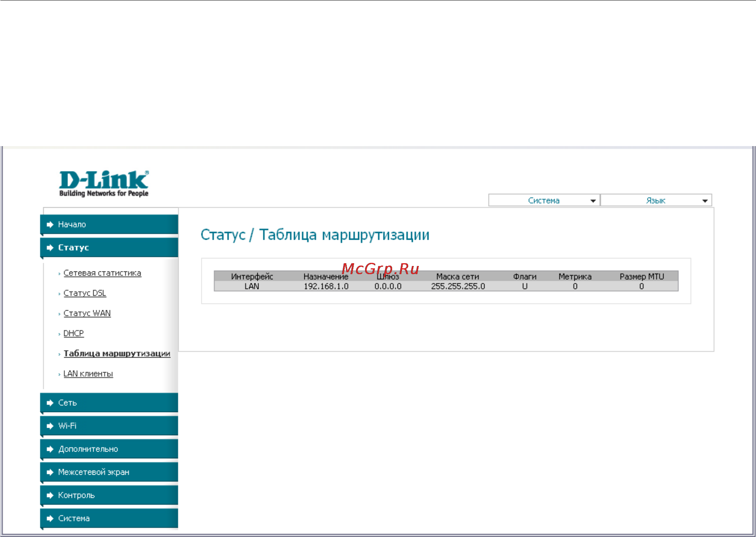The width and height of the screenshot is (756, 537).
Task: Open the Начало menu section
Action: coord(109,224)
